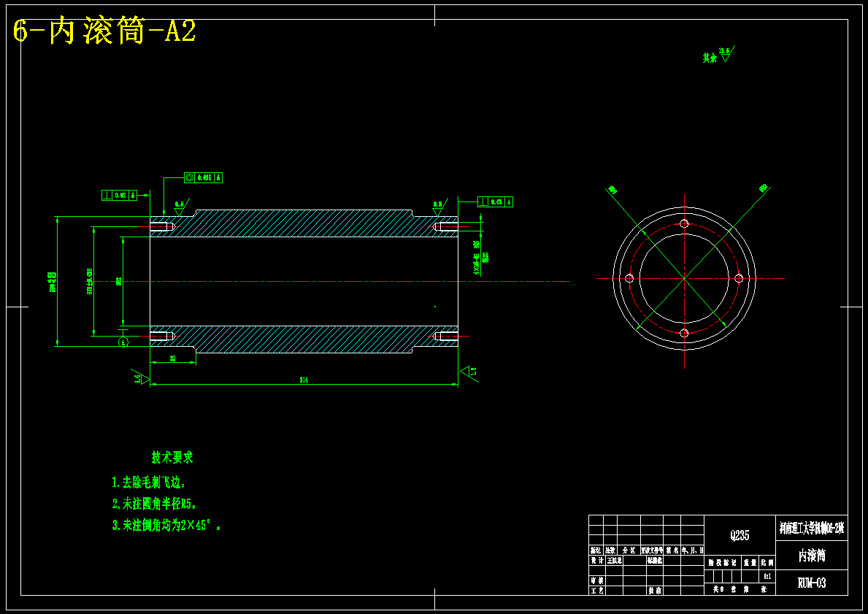Click the concentricity tolerance frame

click(x=203, y=177)
